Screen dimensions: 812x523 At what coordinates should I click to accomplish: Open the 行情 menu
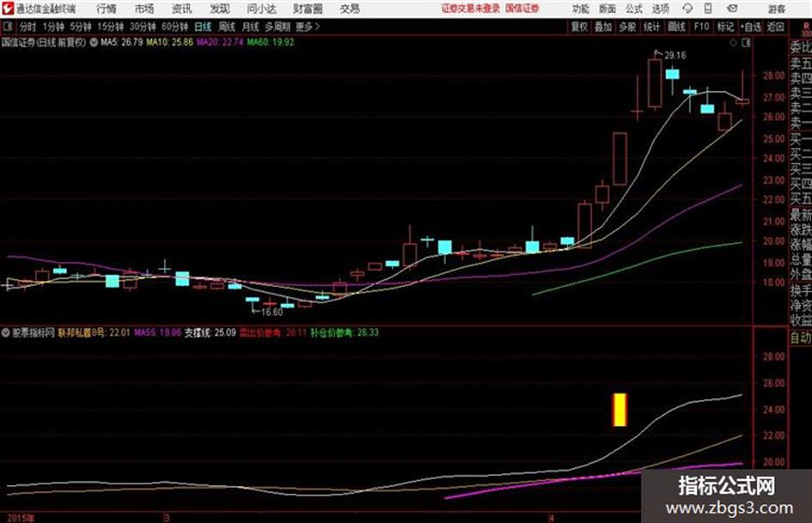pyautogui.click(x=107, y=9)
